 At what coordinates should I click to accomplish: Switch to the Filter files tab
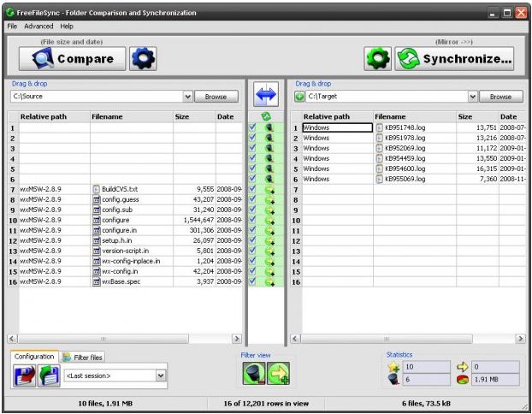[83, 358]
